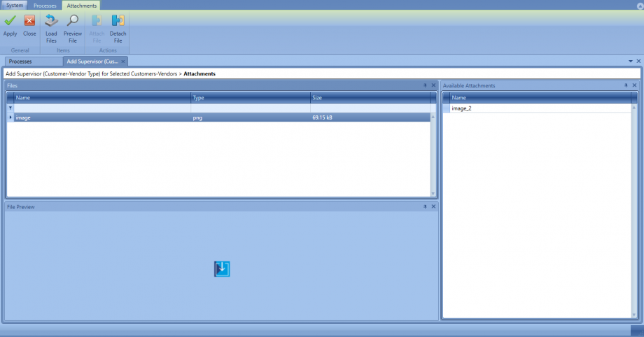The image size is (644, 337).
Task: Click the Close ribbon button
Action: (x=29, y=26)
